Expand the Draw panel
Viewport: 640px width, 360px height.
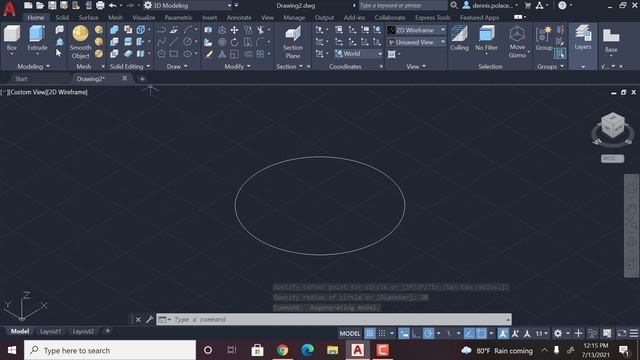click(x=177, y=66)
